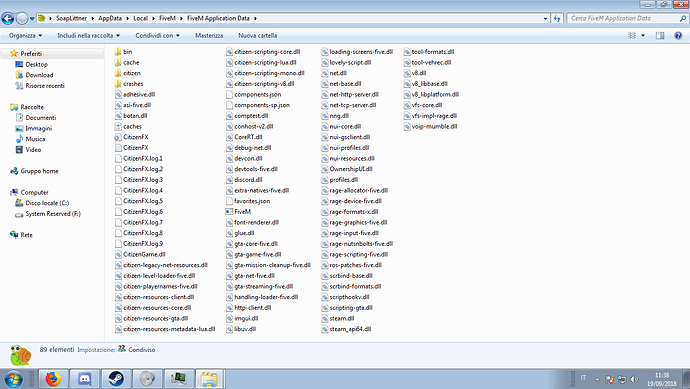Open Disco locale (C:)
Viewport: 690px width, 389px height.
coord(47,203)
